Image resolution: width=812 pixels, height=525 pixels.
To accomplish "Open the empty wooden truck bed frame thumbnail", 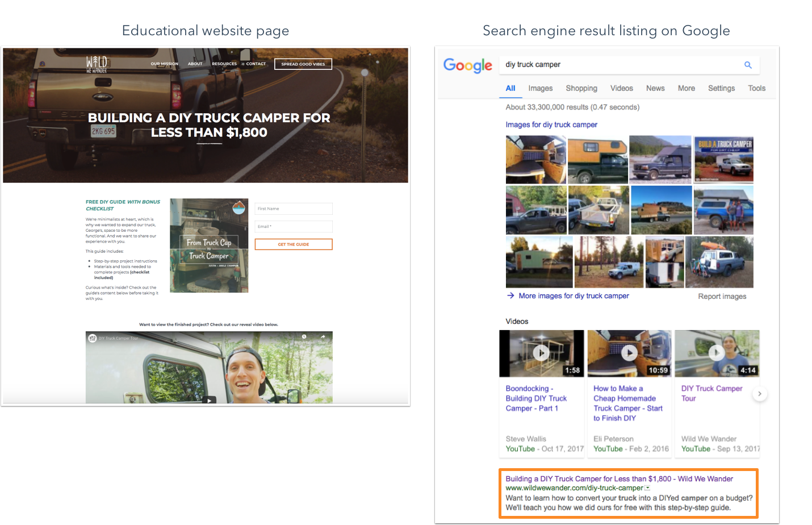I will [x=598, y=210].
